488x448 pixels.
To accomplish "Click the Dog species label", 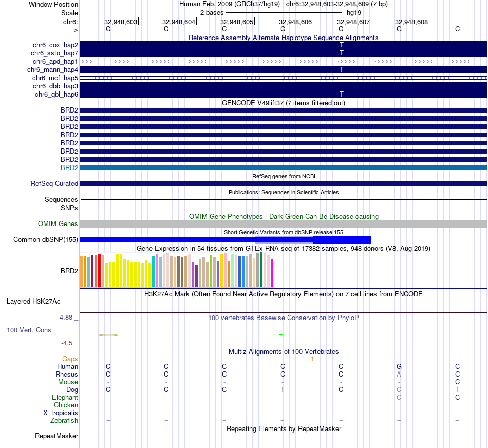I will tap(72, 390).
